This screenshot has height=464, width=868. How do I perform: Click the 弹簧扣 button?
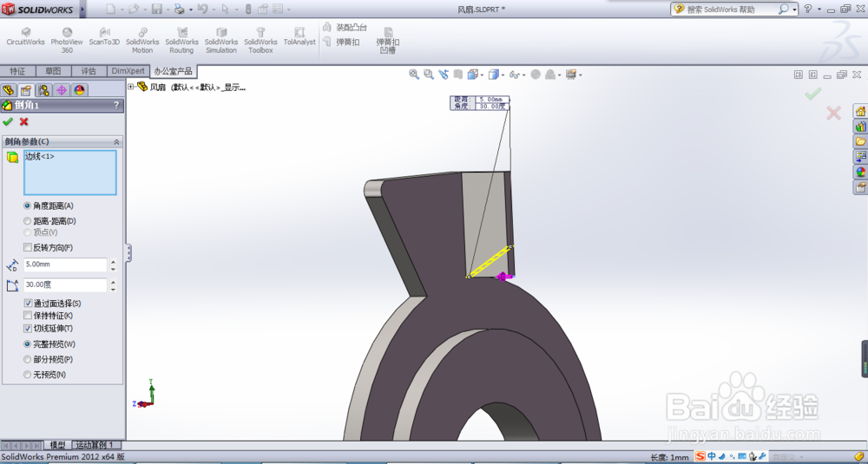click(x=342, y=42)
